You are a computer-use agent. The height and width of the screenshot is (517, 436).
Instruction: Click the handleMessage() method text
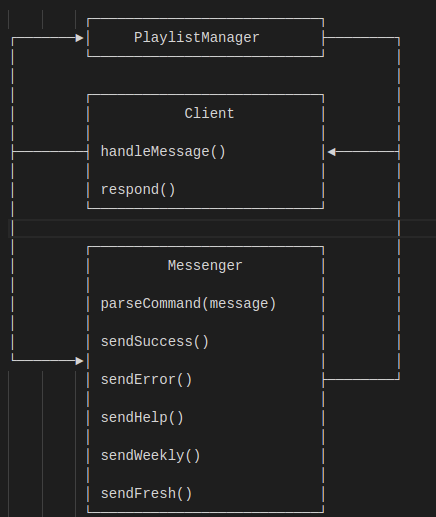click(163, 152)
